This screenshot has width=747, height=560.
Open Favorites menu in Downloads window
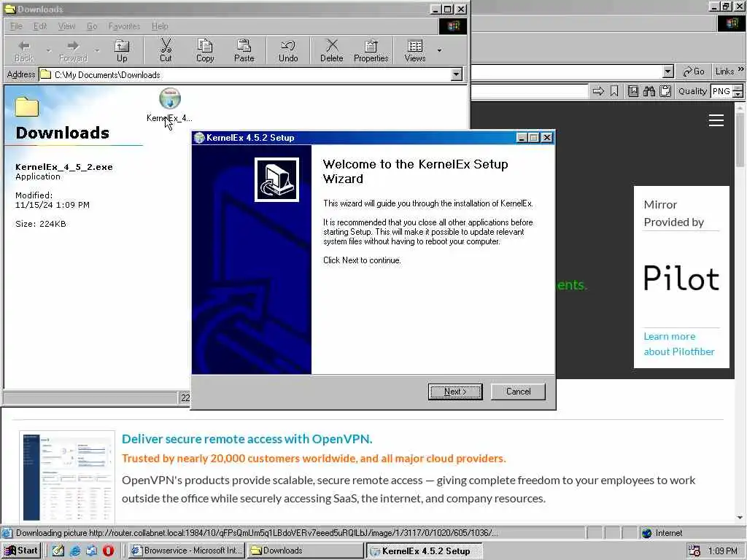(124, 26)
